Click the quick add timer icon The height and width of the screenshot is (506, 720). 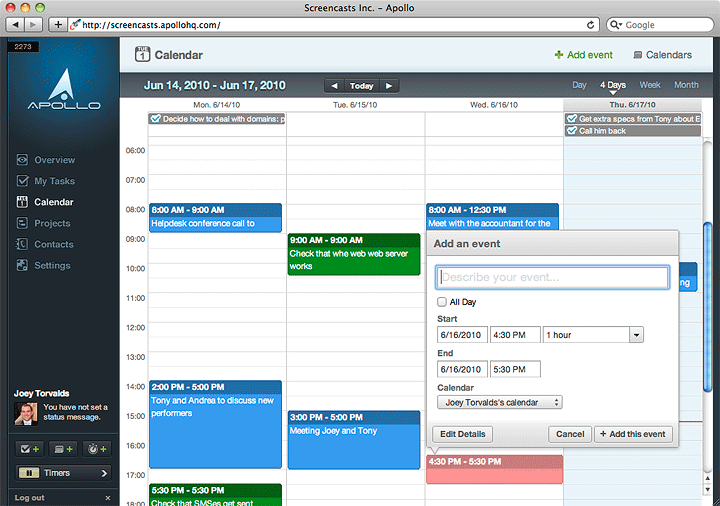[x=97, y=449]
